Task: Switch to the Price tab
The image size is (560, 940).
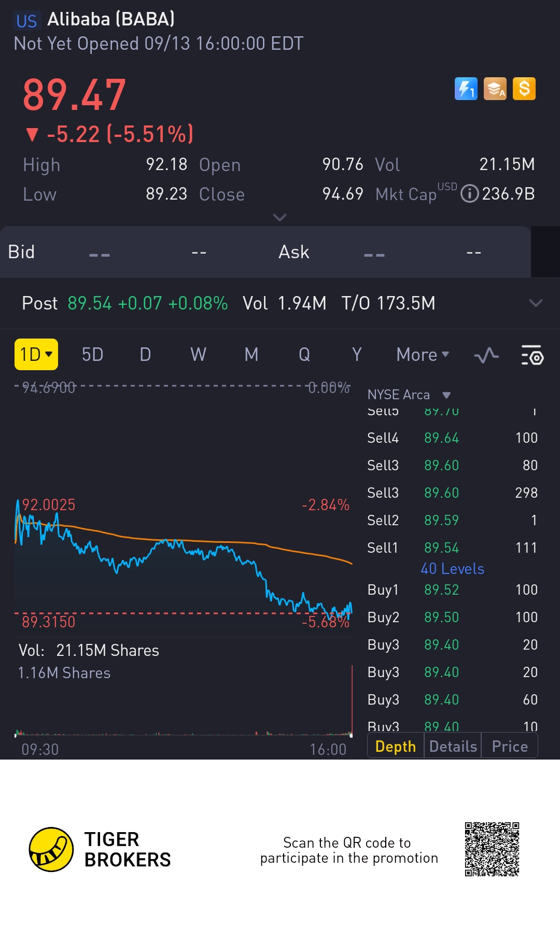Action: pyautogui.click(x=509, y=746)
